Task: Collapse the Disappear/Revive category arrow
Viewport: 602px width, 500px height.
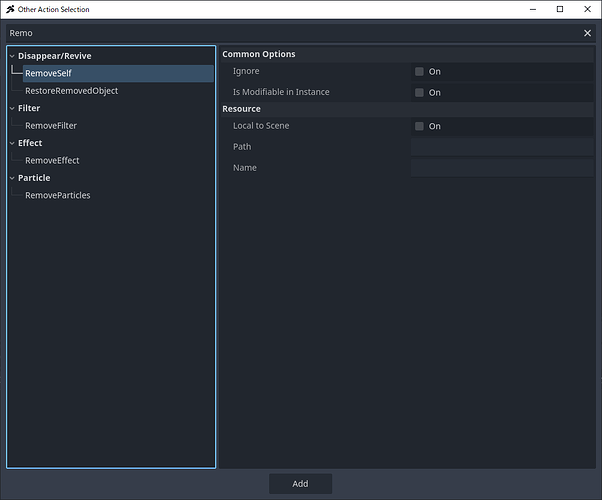Action: pyautogui.click(x=12, y=56)
